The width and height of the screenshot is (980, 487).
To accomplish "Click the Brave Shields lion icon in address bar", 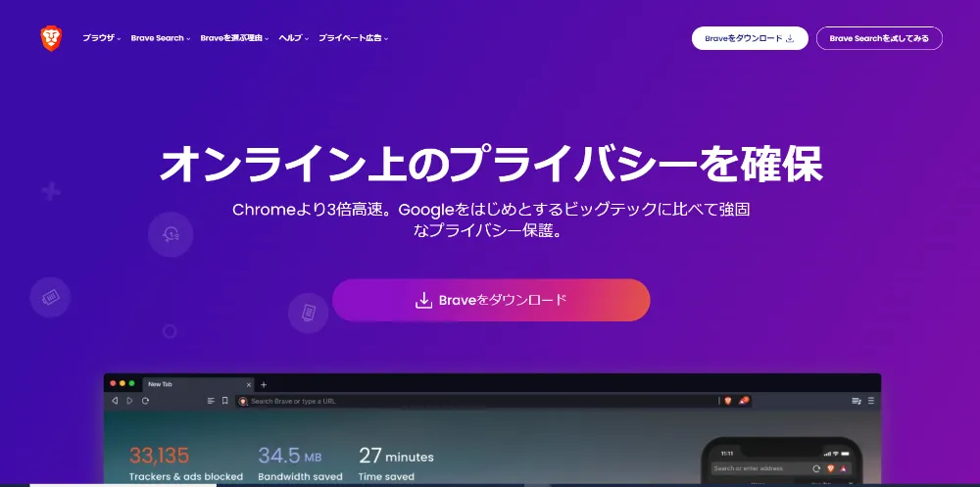I will (x=727, y=401).
